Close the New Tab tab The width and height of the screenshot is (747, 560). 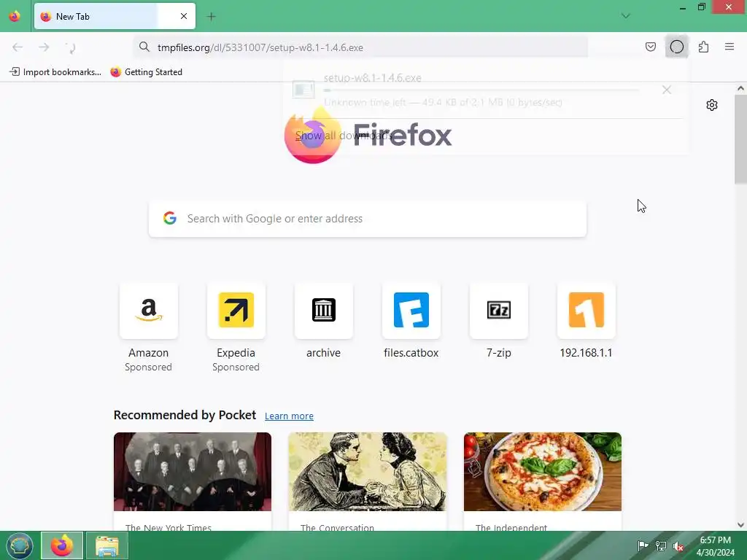pyautogui.click(x=183, y=16)
